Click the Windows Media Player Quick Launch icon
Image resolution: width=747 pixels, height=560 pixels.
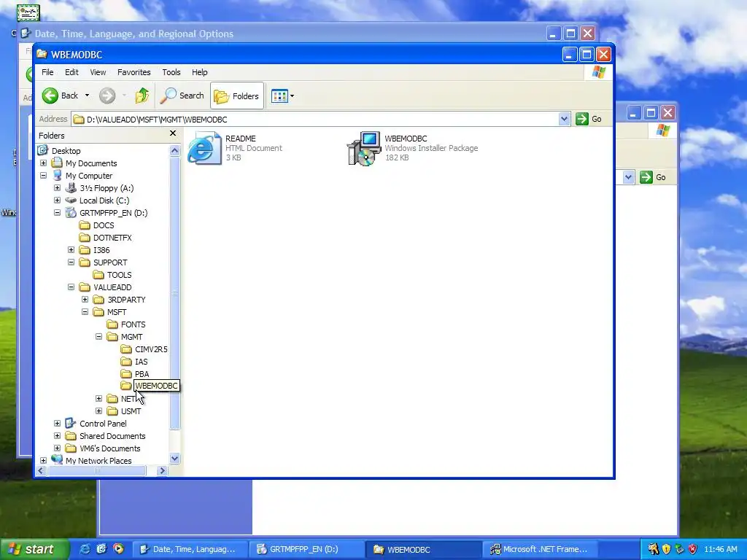(118, 549)
